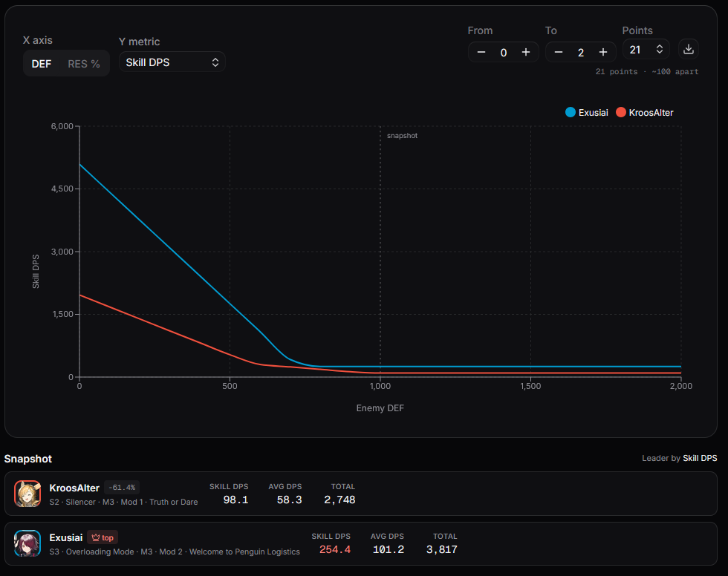
Task: Click the snapshot marker label on the chart
Action: (402, 135)
